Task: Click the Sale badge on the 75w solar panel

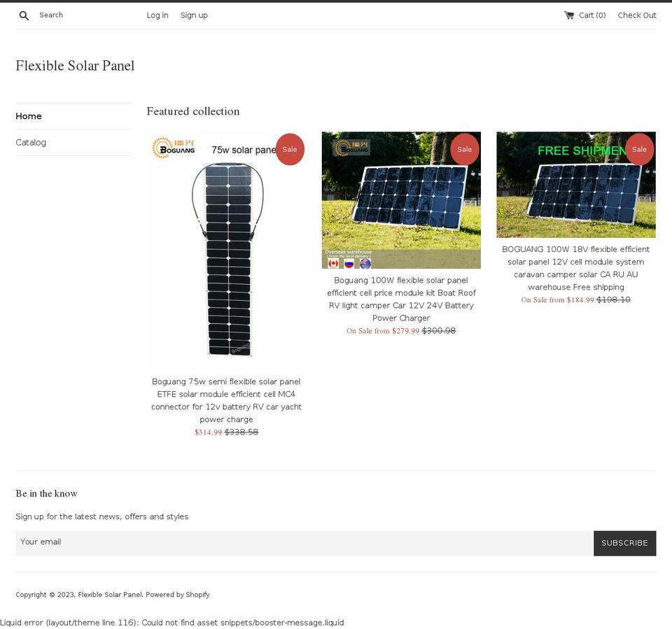Action: point(290,149)
